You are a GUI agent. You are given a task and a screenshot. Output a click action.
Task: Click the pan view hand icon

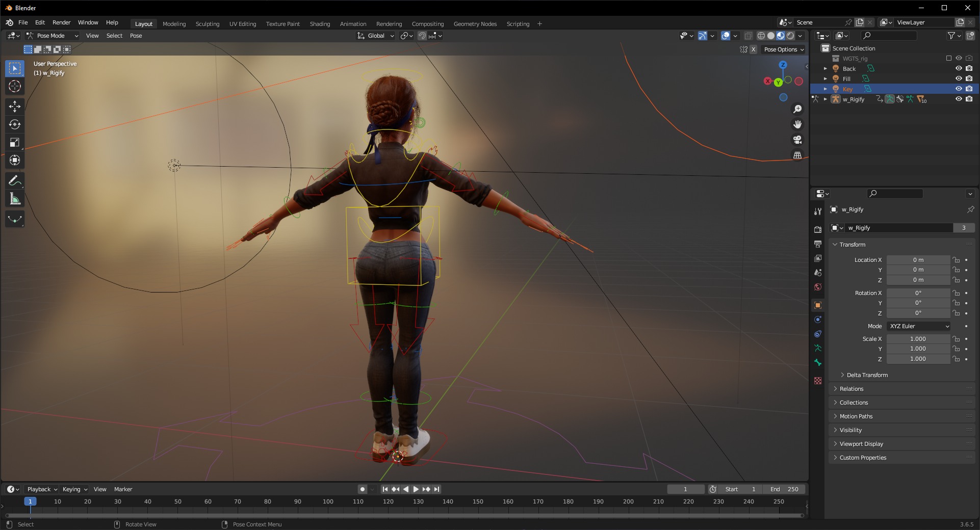(x=797, y=124)
